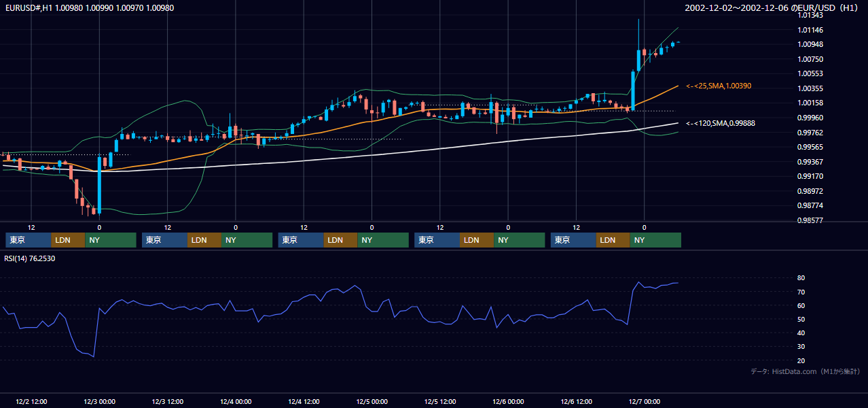Click RSI scale level 70
This screenshot has width=868, height=408.
coord(801,292)
